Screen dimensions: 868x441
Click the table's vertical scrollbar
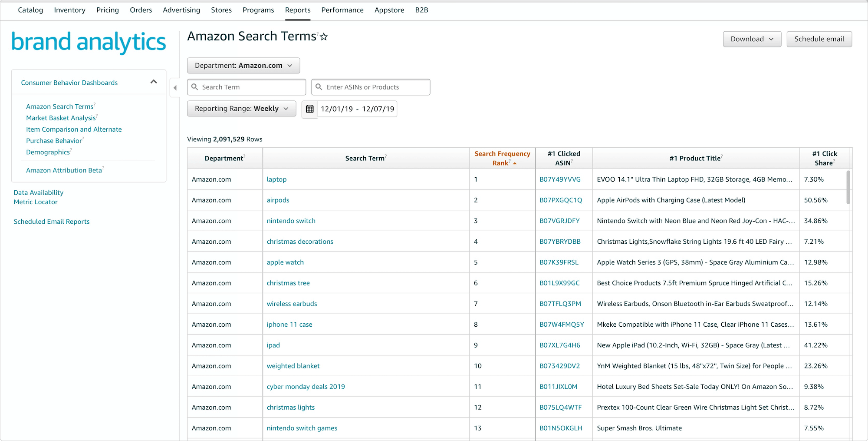pos(848,187)
